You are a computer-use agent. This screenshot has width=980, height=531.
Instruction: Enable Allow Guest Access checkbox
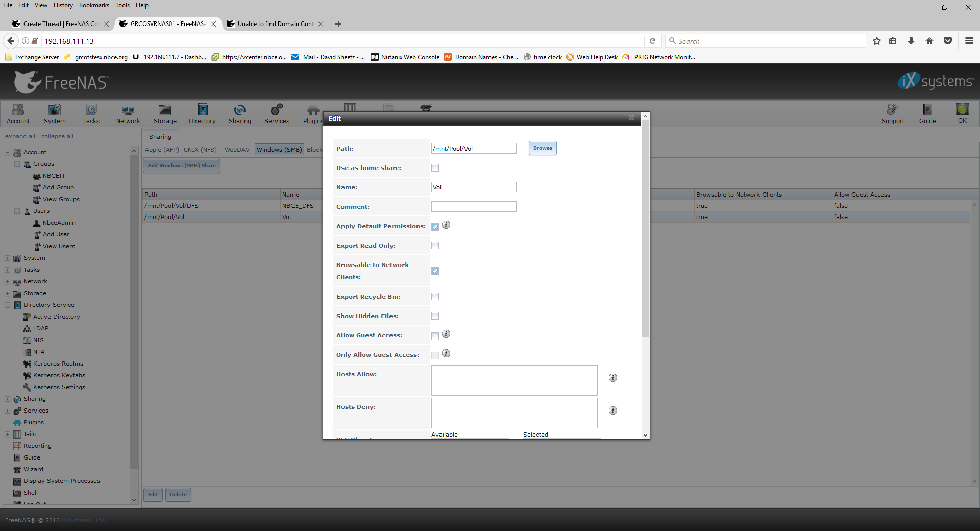pyautogui.click(x=435, y=336)
